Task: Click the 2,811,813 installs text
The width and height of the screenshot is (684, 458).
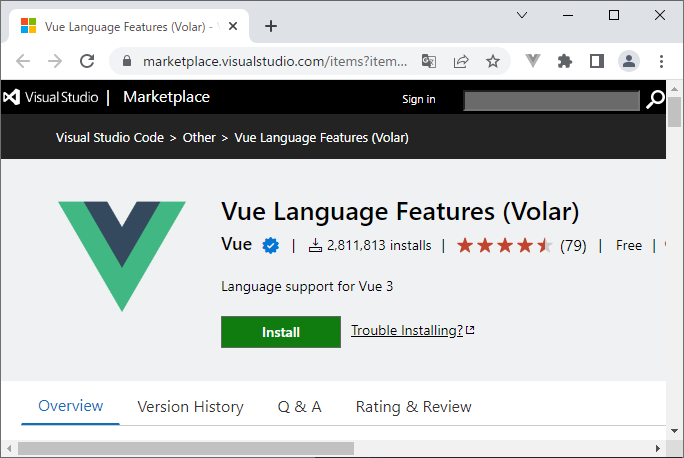Action: (x=379, y=246)
